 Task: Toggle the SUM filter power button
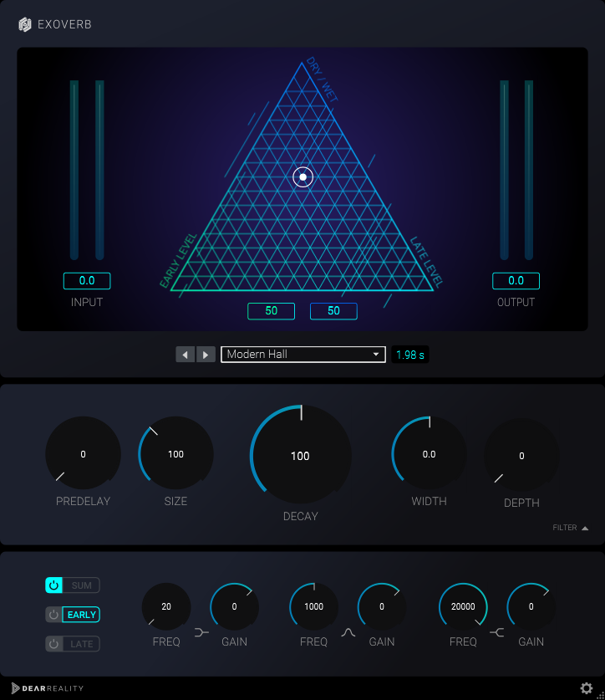[x=53, y=585]
